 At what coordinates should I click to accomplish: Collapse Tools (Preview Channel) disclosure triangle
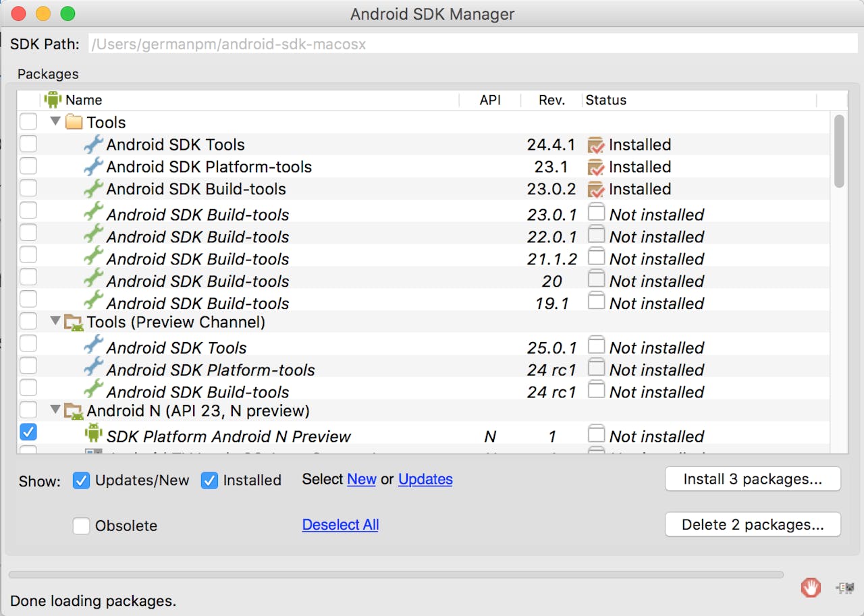coord(55,322)
